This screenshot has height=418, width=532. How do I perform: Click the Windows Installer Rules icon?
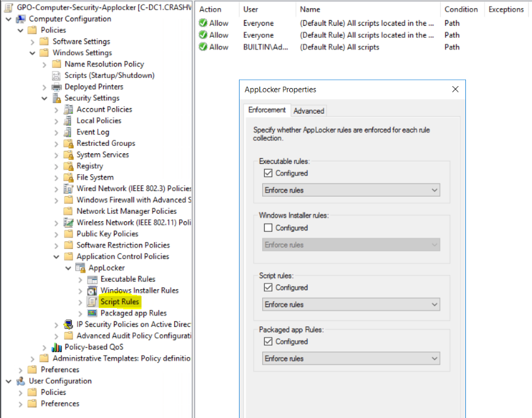pos(92,290)
